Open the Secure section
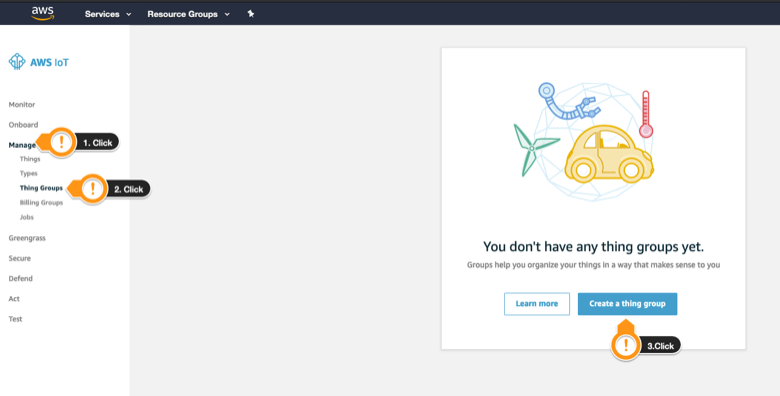This screenshot has height=396, width=780. pyautogui.click(x=20, y=258)
